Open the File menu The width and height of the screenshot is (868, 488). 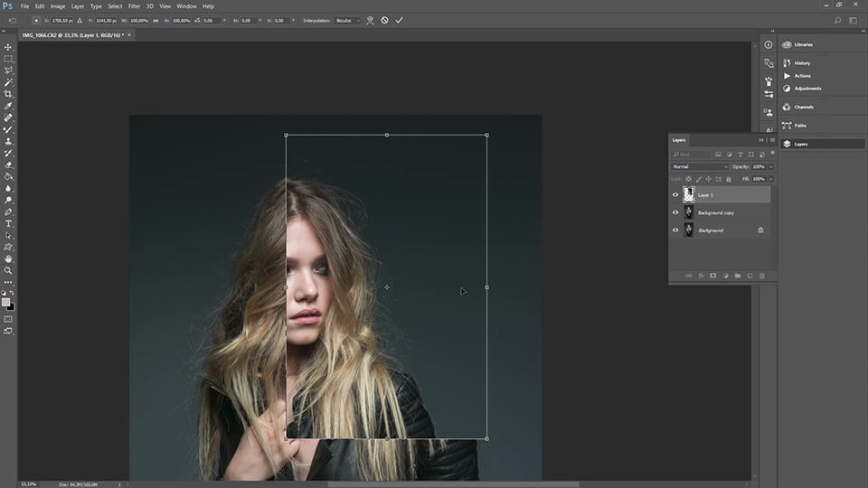(x=25, y=6)
